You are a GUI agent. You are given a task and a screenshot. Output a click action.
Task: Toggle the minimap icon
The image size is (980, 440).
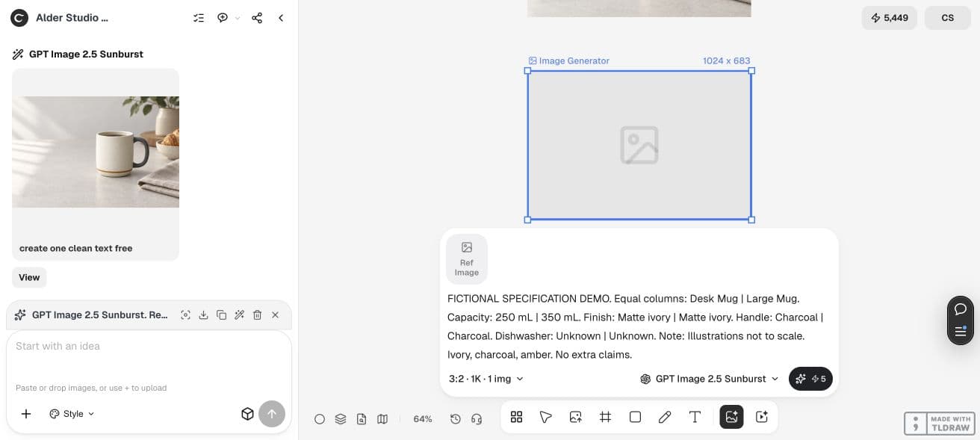[382, 419]
